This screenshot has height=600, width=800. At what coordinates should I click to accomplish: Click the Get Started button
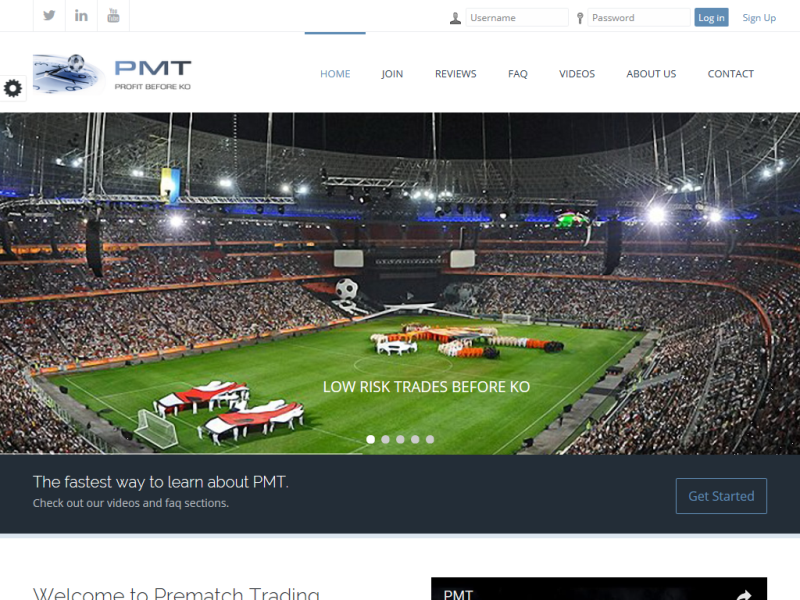point(721,496)
